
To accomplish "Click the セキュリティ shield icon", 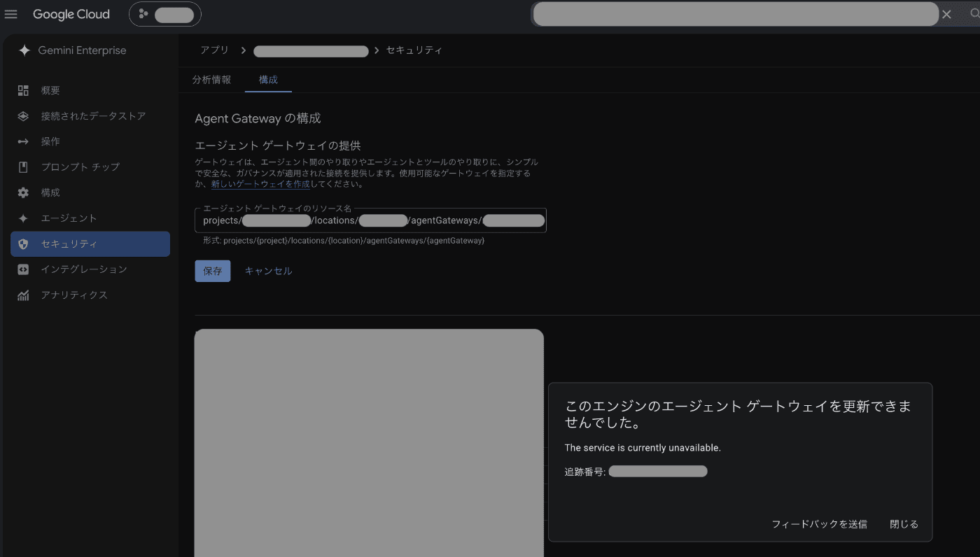I will tap(23, 244).
